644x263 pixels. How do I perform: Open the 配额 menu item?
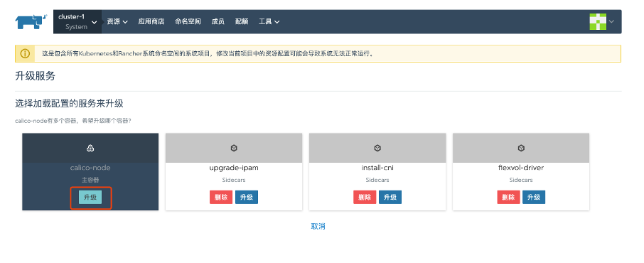point(242,22)
